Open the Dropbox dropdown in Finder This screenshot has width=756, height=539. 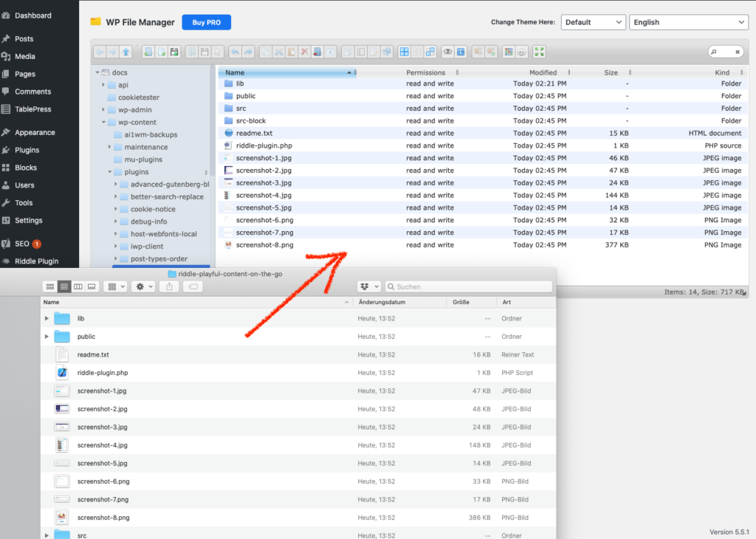point(369,287)
